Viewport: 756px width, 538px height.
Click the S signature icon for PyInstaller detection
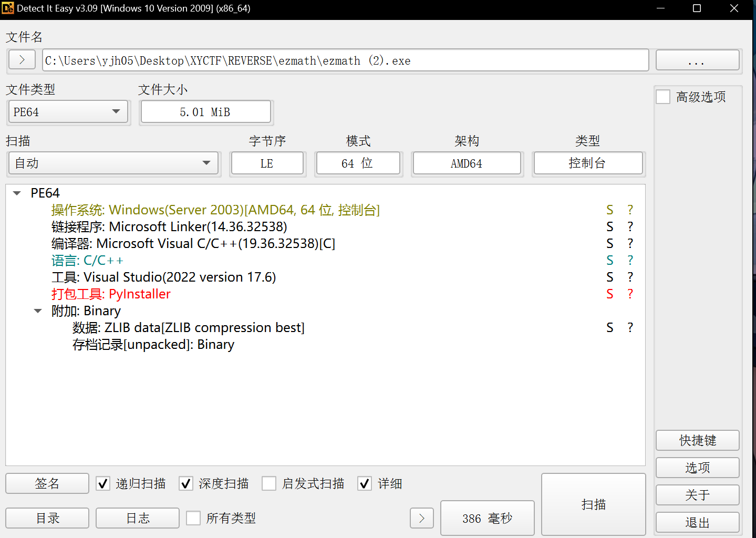point(609,294)
